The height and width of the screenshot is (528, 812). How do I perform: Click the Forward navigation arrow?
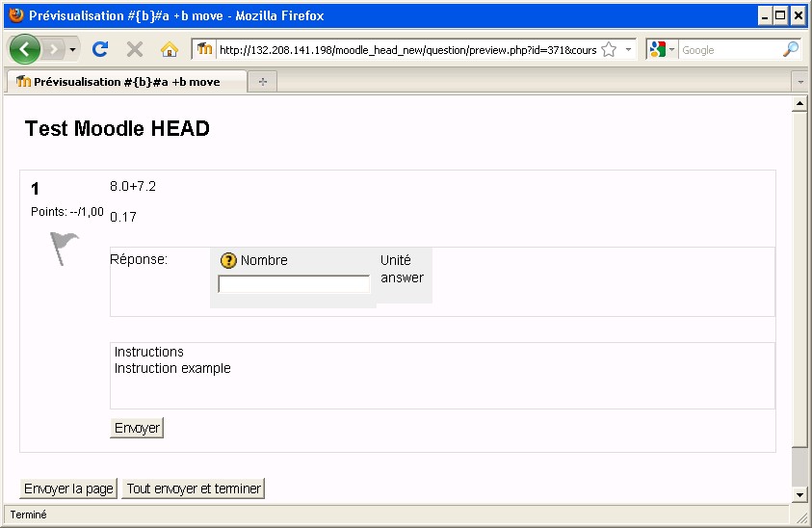coord(52,50)
